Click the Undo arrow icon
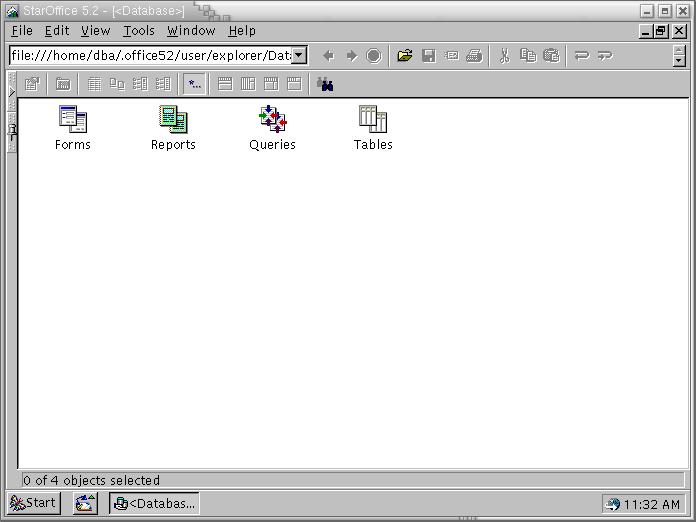Screen dimensions: 696x522 tap(581, 56)
